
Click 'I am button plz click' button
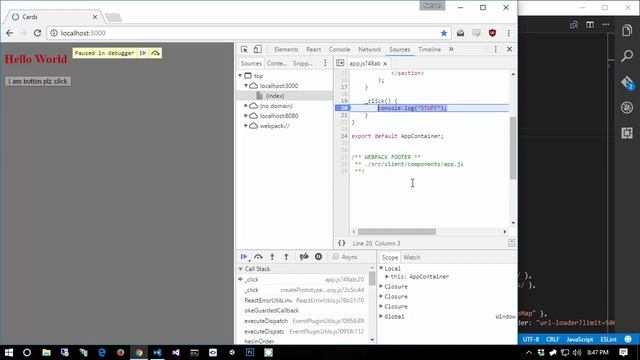pos(38,82)
